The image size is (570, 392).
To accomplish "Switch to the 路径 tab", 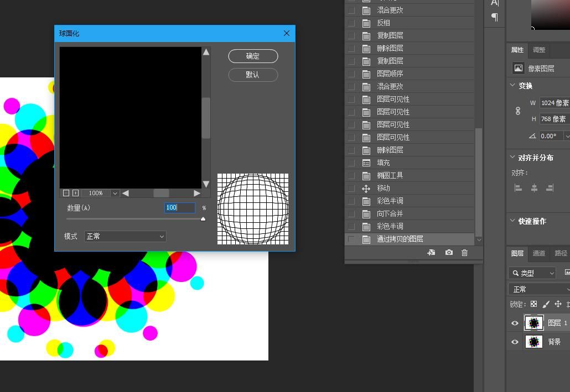I will (561, 253).
